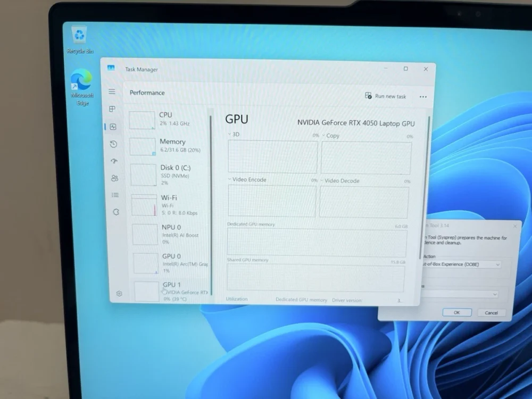Maximize the Task Manager window
532x399 pixels.
click(405, 69)
